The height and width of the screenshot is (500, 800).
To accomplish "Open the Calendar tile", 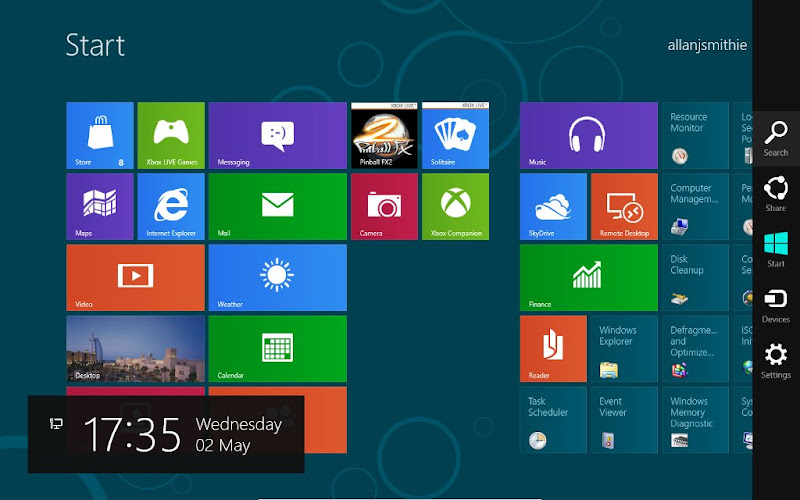I will 278,348.
